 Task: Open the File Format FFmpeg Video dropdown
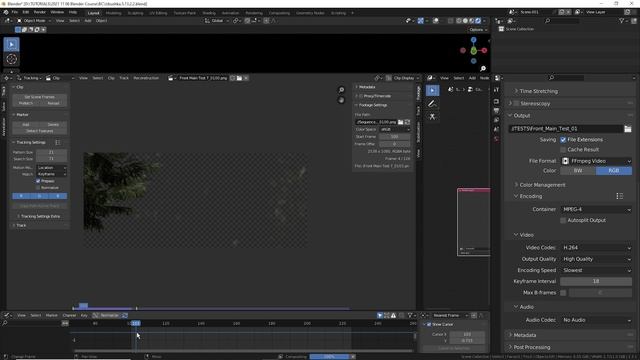(596, 161)
